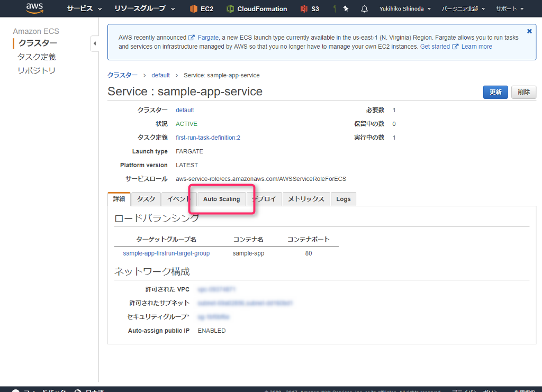Click the コンテナ名 column header
542x392 pixels.
coord(248,239)
